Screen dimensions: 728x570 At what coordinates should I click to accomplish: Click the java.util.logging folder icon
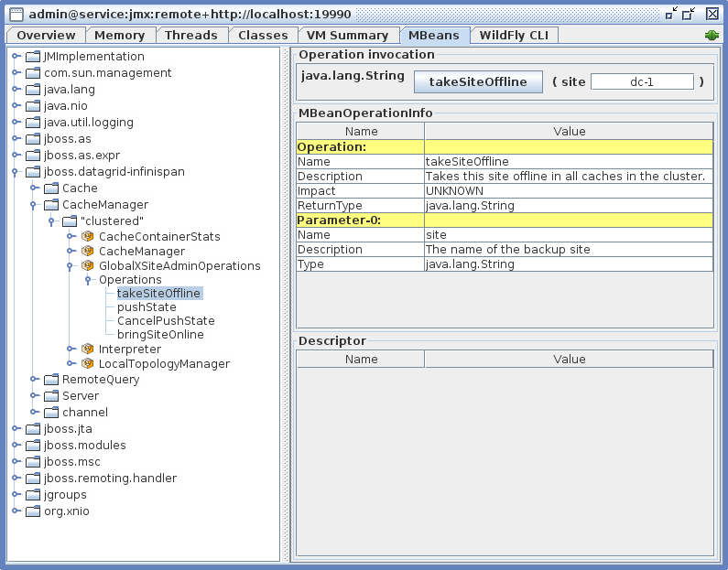coord(32,123)
